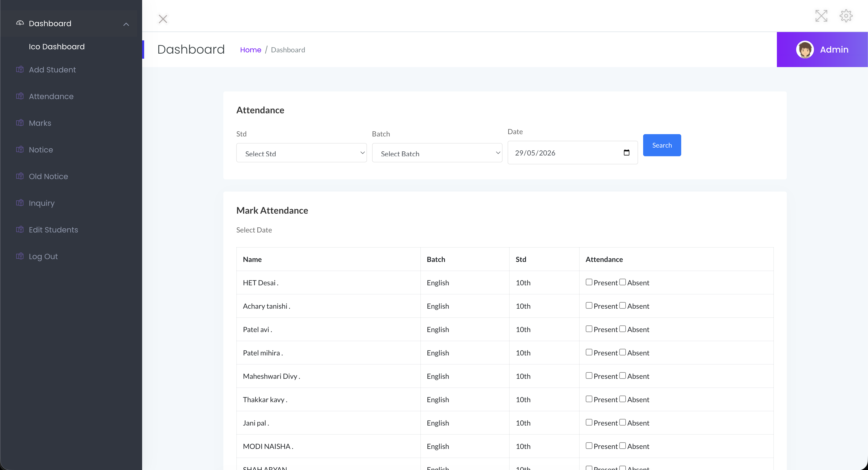This screenshot has height=470, width=868.
Task: Open the Old Notice menu item
Action: (x=48, y=176)
